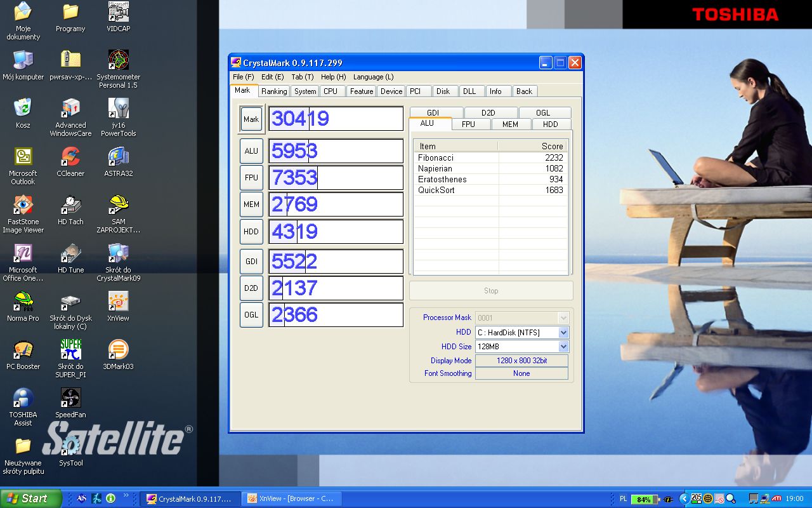Open the Kosz recycle bin
The height and width of the screenshot is (508, 812).
pyautogui.click(x=23, y=114)
